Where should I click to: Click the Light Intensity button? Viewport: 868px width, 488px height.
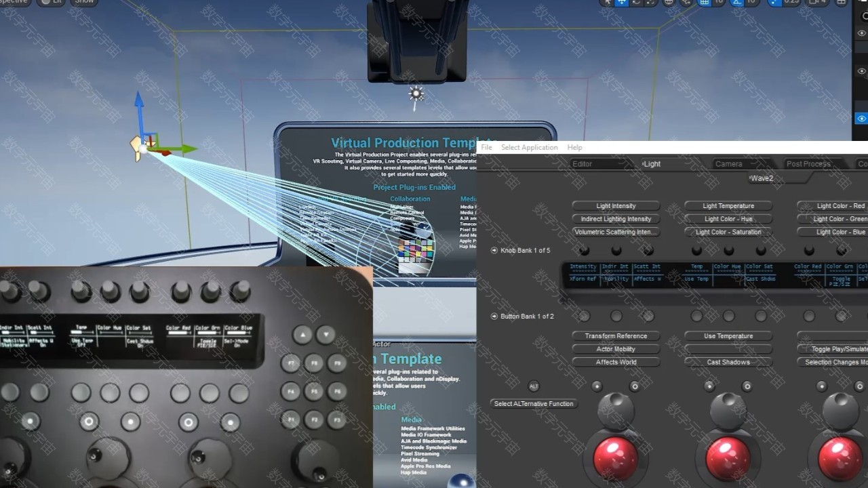pyautogui.click(x=616, y=206)
